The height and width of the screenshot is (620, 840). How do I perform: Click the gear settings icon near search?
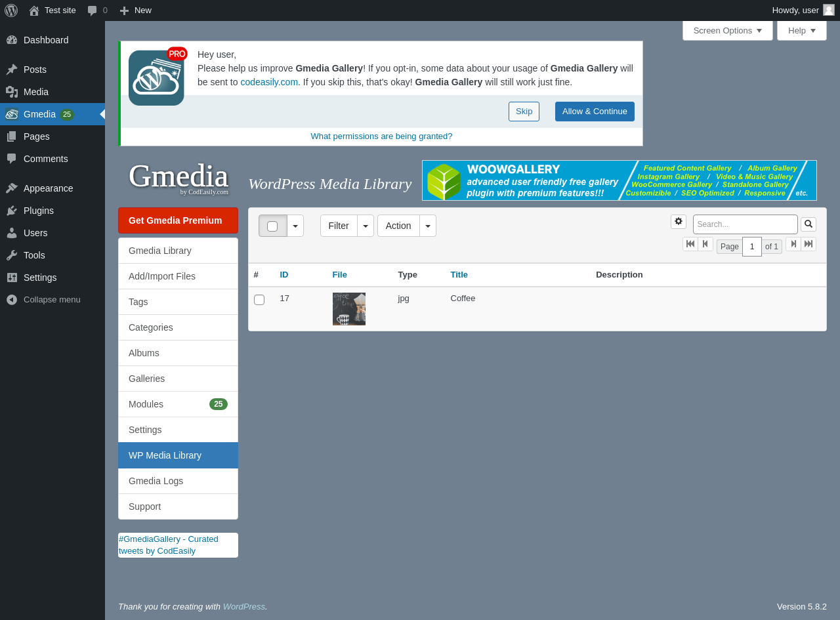pyautogui.click(x=679, y=222)
